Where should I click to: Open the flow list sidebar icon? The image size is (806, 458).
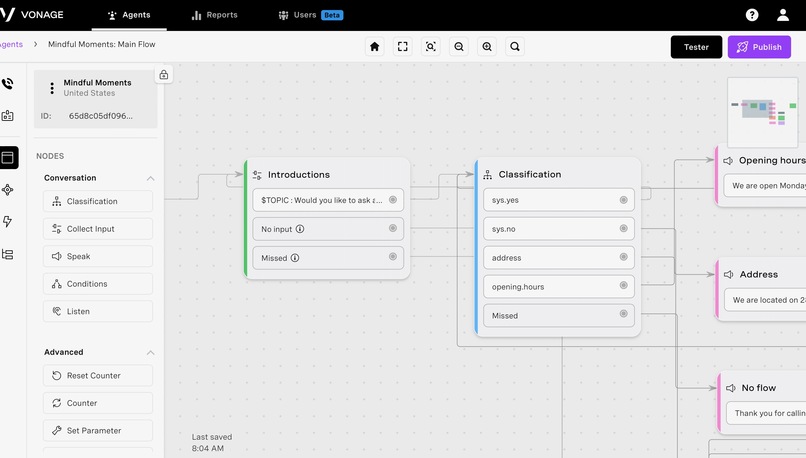[8, 254]
